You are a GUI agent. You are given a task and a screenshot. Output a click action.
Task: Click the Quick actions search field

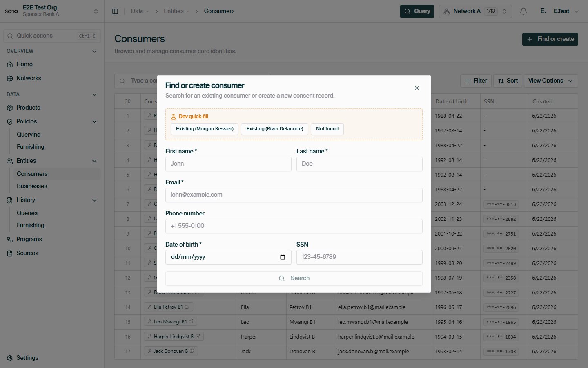pyautogui.click(x=52, y=36)
